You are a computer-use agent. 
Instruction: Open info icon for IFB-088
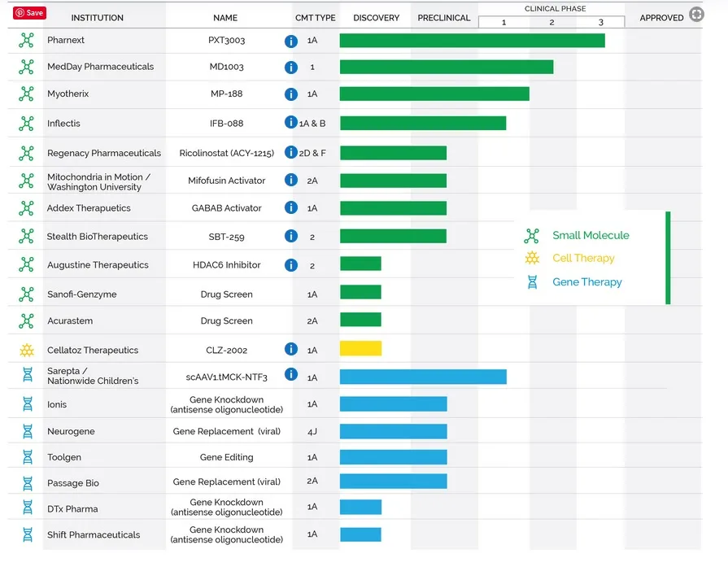point(290,122)
